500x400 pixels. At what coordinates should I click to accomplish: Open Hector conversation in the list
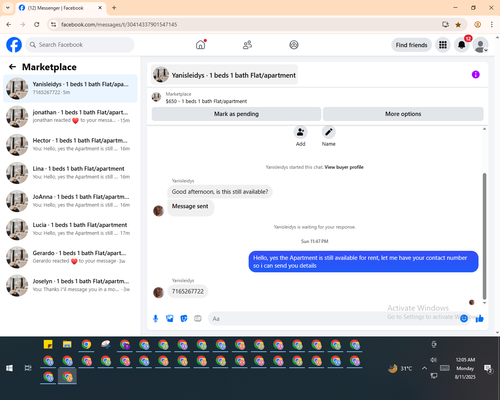70,145
